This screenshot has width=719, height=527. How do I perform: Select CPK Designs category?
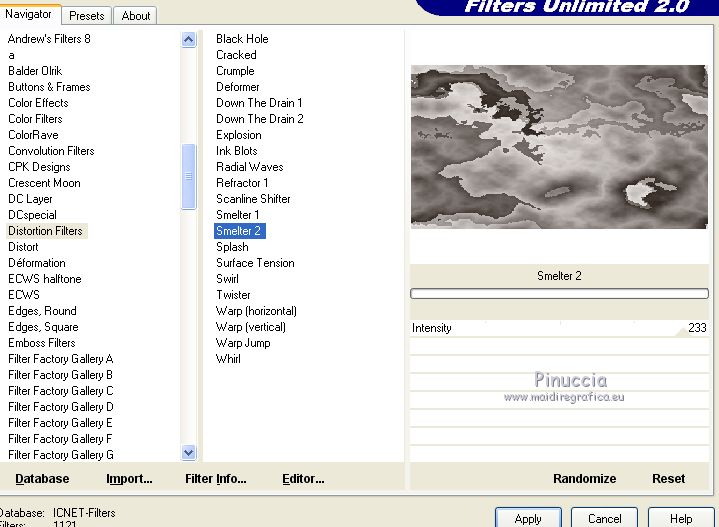(39, 167)
